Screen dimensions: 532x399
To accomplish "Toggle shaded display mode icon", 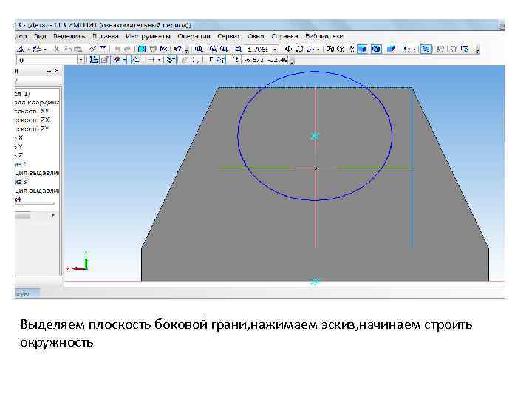I will (x=362, y=50).
